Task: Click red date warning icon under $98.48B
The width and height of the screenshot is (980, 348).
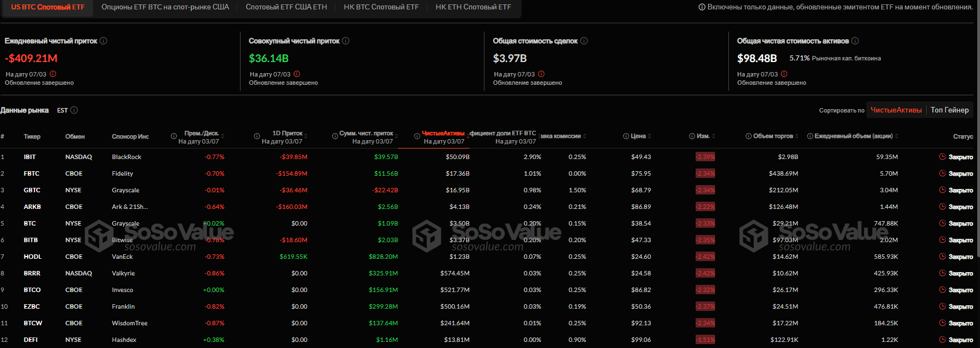Action: click(784, 74)
